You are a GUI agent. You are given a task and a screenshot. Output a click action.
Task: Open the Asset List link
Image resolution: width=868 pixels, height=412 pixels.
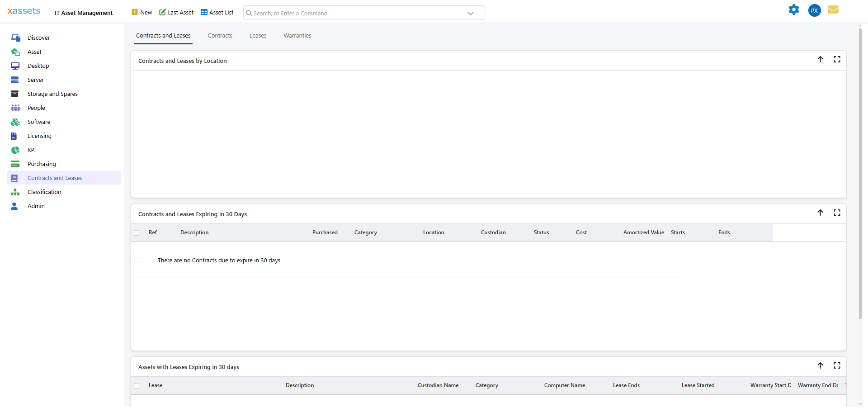pos(217,12)
